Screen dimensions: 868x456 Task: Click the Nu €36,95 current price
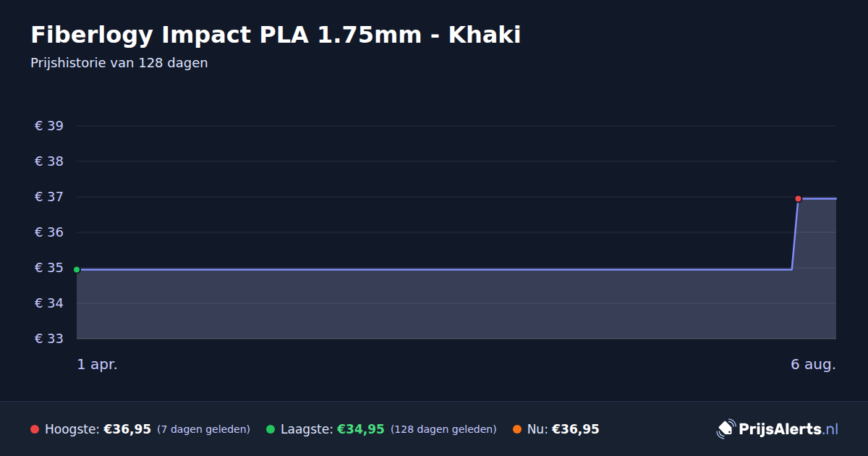tap(576, 429)
